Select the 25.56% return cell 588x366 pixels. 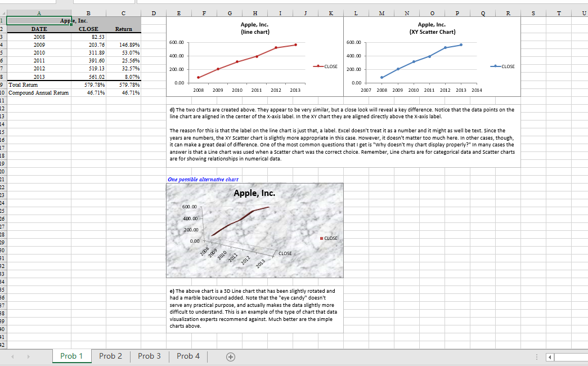(123, 60)
